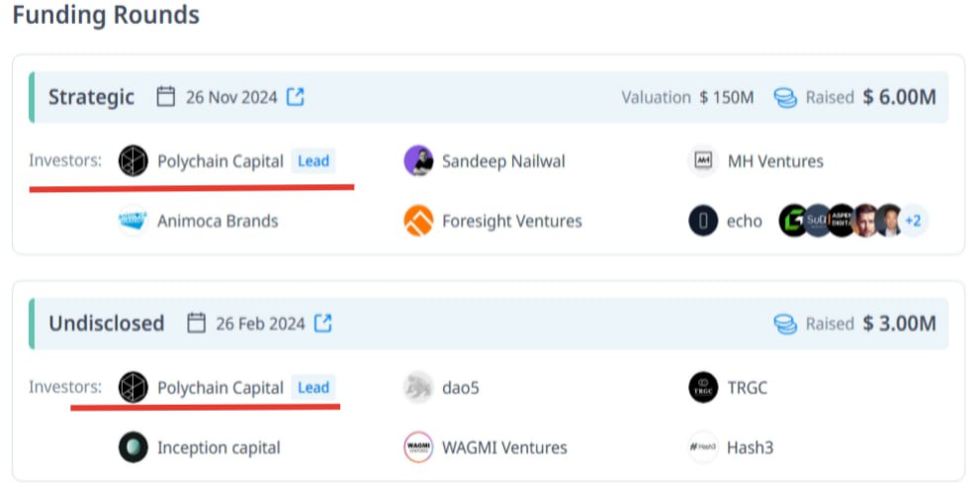980x486 pixels.
Task: Click the Lead badge in Strategic round
Action: pyautogui.click(x=313, y=160)
